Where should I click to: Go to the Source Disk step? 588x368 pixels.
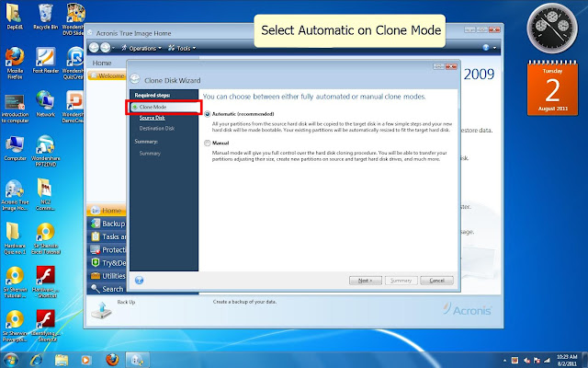click(x=152, y=118)
